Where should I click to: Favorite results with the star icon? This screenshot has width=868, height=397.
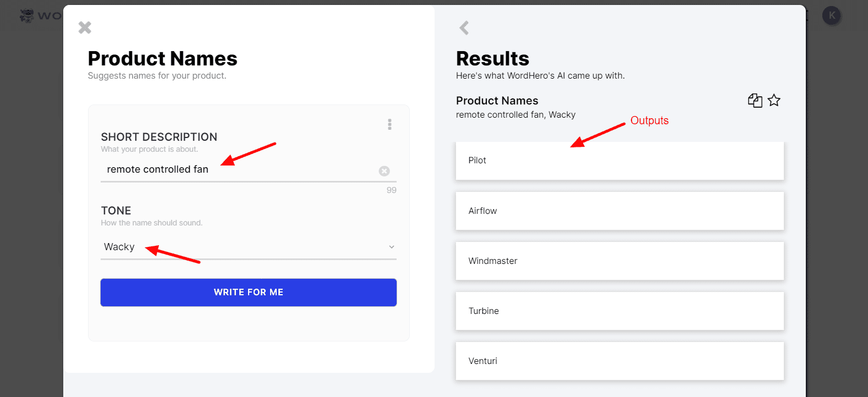point(774,100)
